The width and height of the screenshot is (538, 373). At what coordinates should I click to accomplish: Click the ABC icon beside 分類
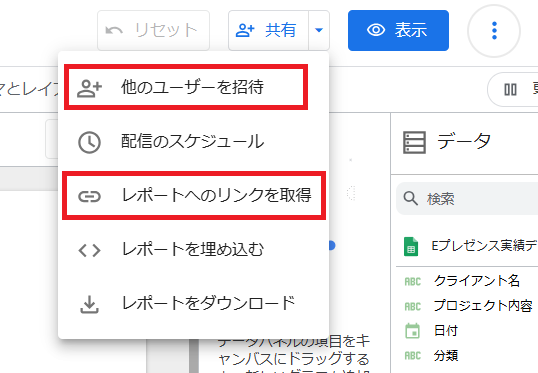tap(412, 355)
